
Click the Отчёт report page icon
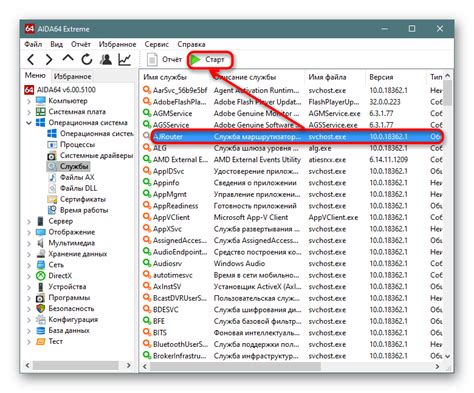point(152,60)
